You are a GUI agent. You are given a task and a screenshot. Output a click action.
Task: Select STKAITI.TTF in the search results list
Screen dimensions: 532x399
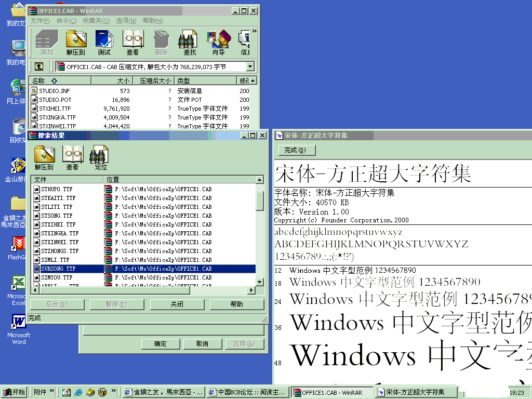(58, 198)
